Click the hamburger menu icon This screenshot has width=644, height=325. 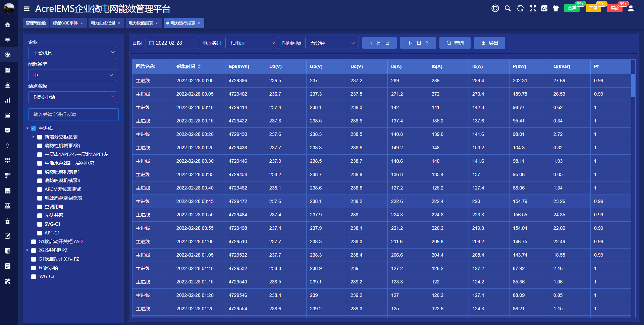coord(27,9)
